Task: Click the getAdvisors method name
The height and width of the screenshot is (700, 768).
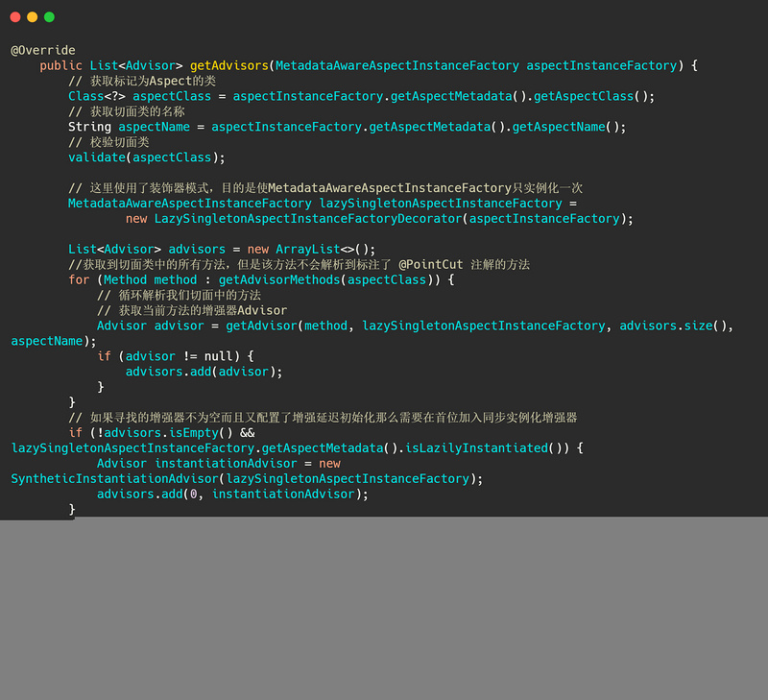Action: pyautogui.click(x=229, y=65)
